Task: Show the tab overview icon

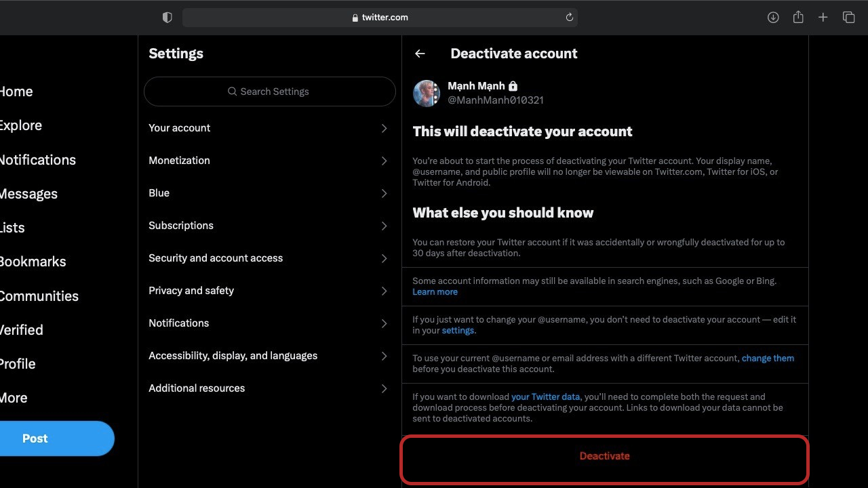Action: (848, 18)
